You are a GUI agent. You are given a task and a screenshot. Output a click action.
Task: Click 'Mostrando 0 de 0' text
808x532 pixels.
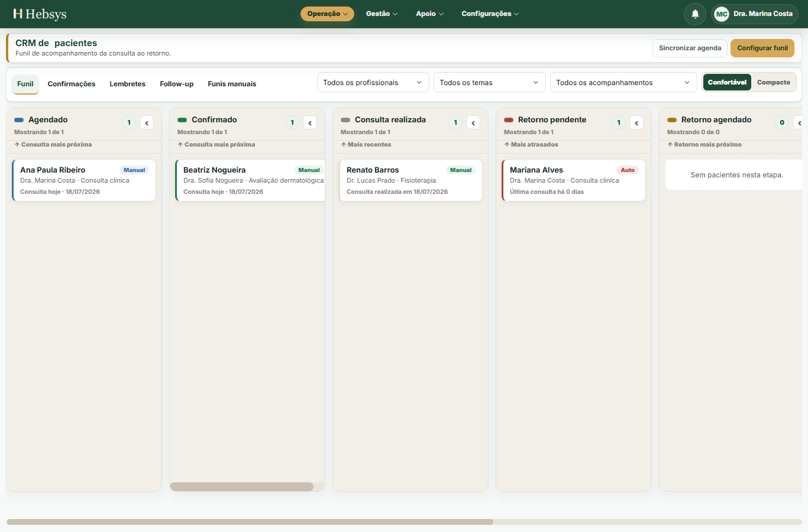[693, 132]
